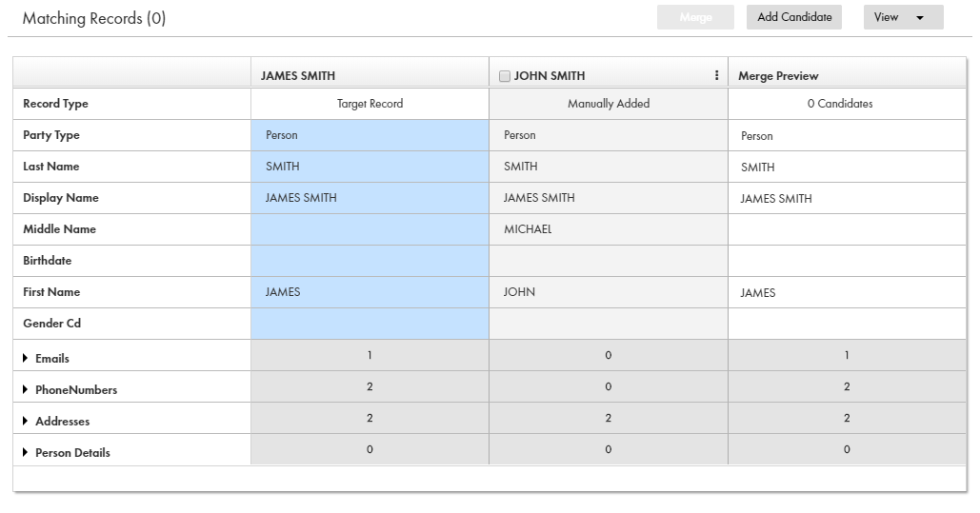Open the View dropdown

click(x=903, y=17)
